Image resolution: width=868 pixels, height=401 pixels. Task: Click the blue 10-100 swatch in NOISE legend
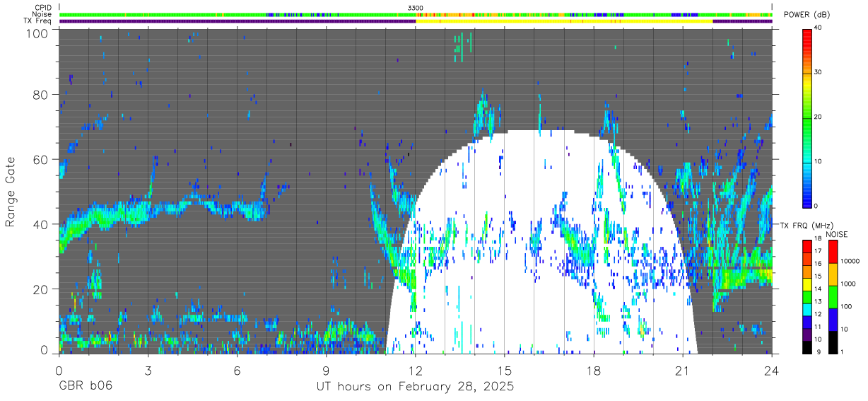pos(833,319)
